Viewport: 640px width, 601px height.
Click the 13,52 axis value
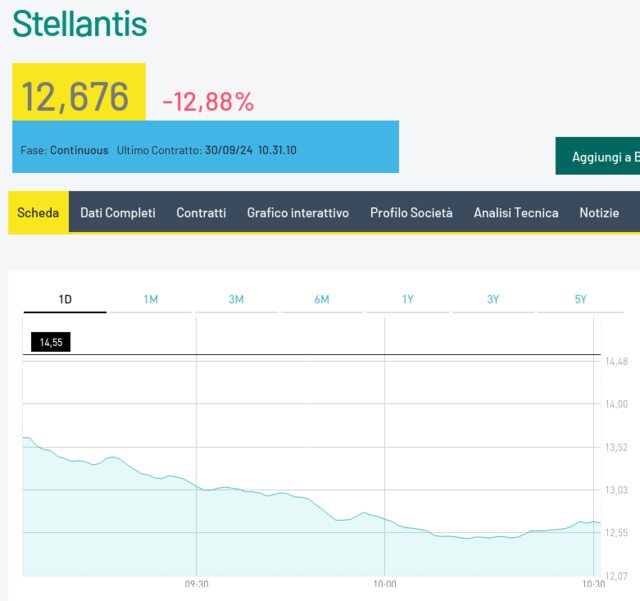[x=616, y=447]
